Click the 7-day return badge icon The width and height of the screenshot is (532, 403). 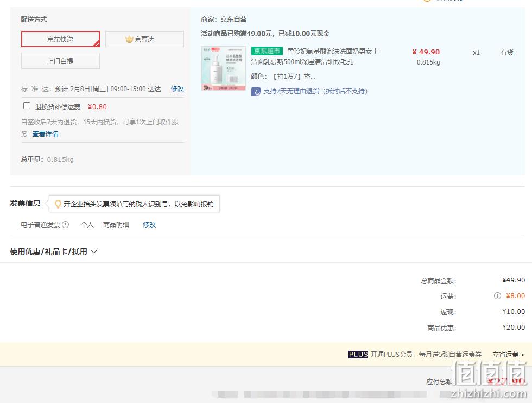pyautogui.click(x=256, y=92)
